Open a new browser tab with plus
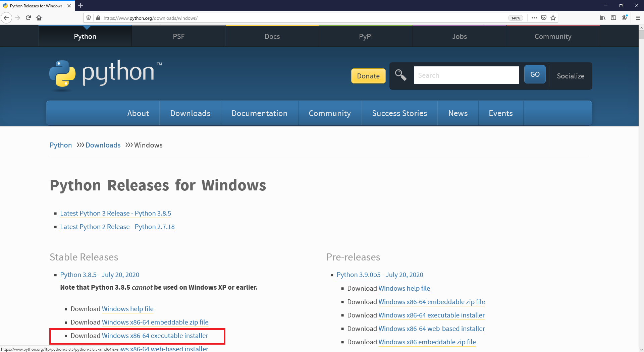This screenshot has width=644, height=352. (x=80, y=6)
